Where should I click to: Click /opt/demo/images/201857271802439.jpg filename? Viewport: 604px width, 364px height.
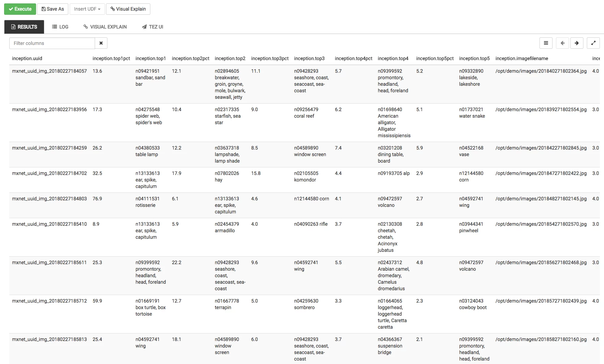541,301
